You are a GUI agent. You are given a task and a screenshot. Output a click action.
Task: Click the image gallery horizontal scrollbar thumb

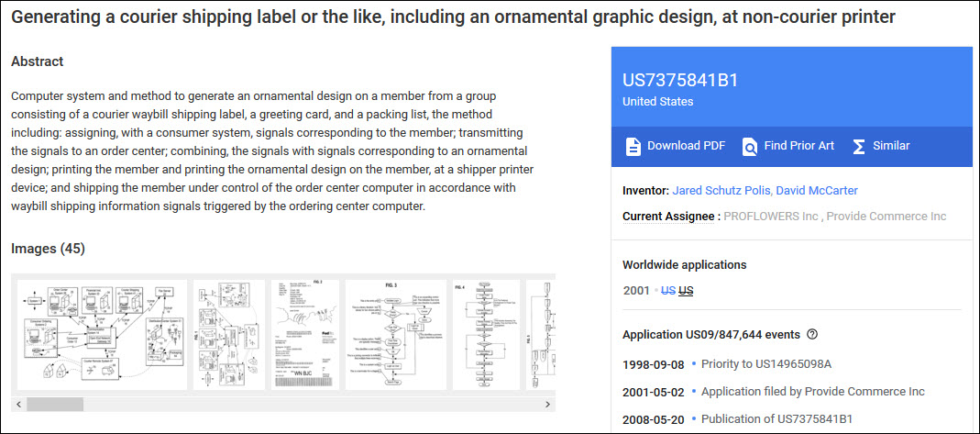click(x=55, y=404)
